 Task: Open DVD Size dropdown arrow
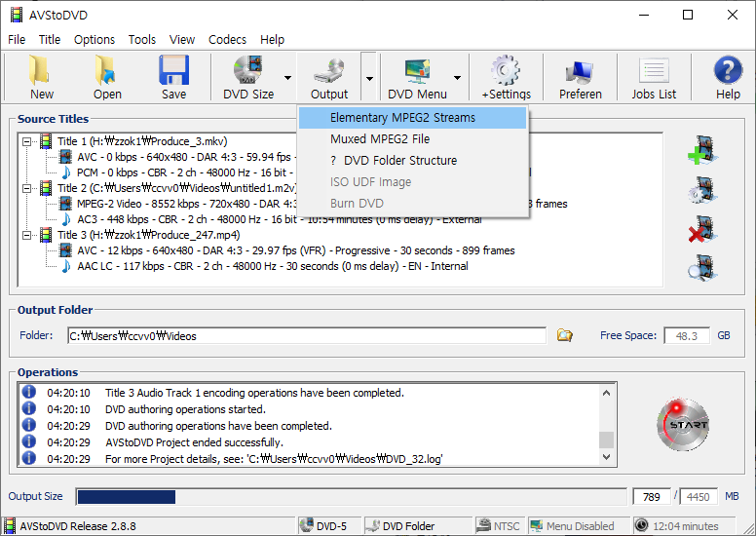pyautogui.click(x=287, y=78)
